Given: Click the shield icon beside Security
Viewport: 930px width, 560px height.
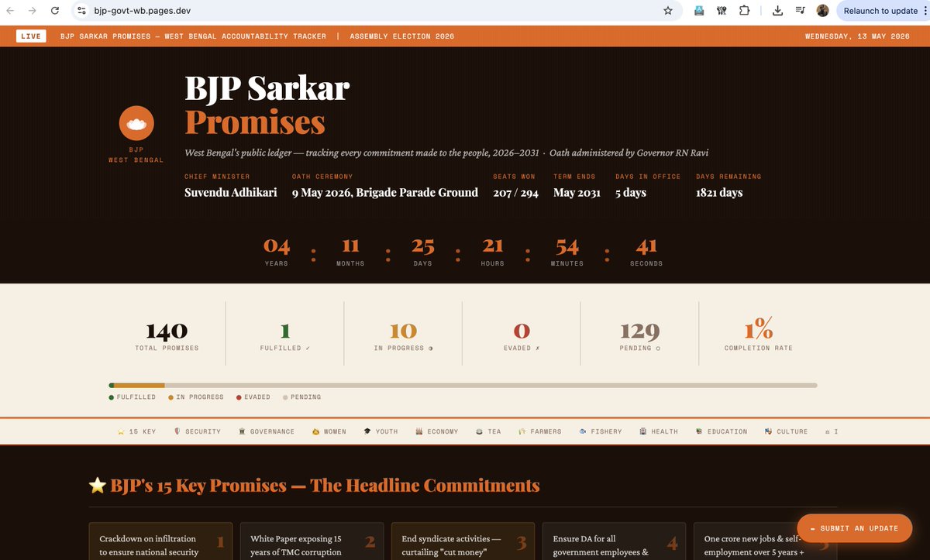Looking at the screenshot, I should (177, 431).
